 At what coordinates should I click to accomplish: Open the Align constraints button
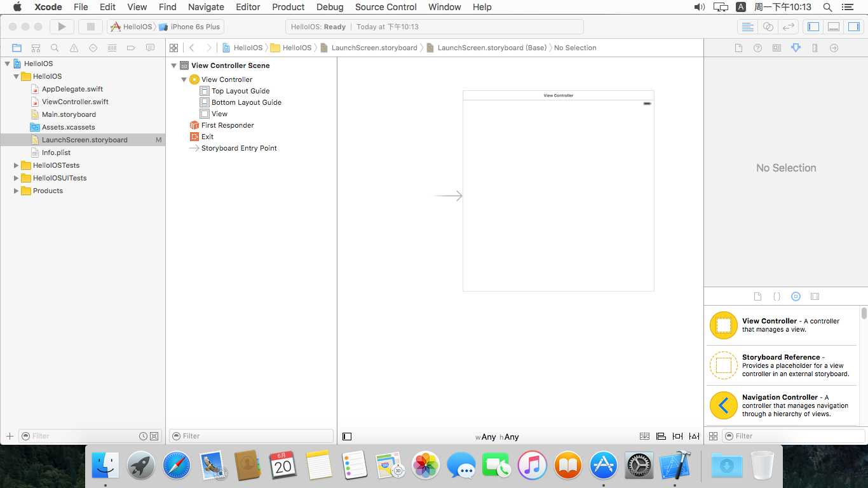pos(661,437)
